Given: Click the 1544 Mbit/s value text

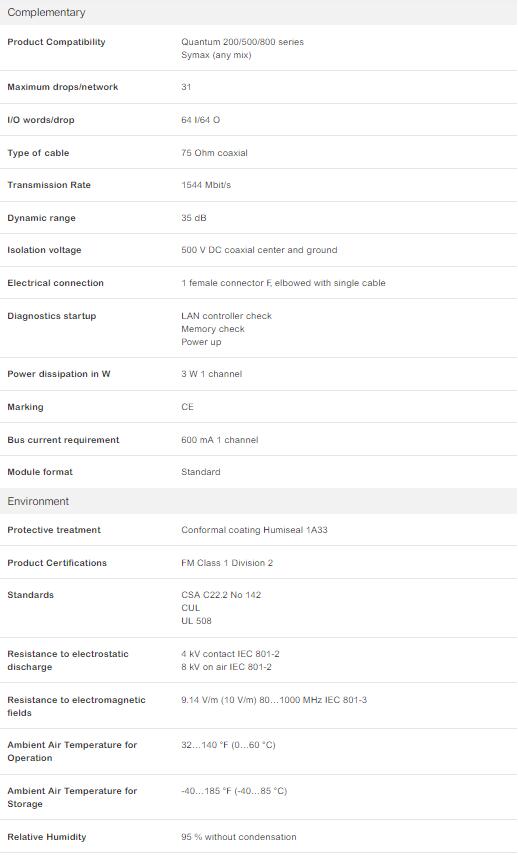Looking at the screenshot, I should [x=206, y=185].
